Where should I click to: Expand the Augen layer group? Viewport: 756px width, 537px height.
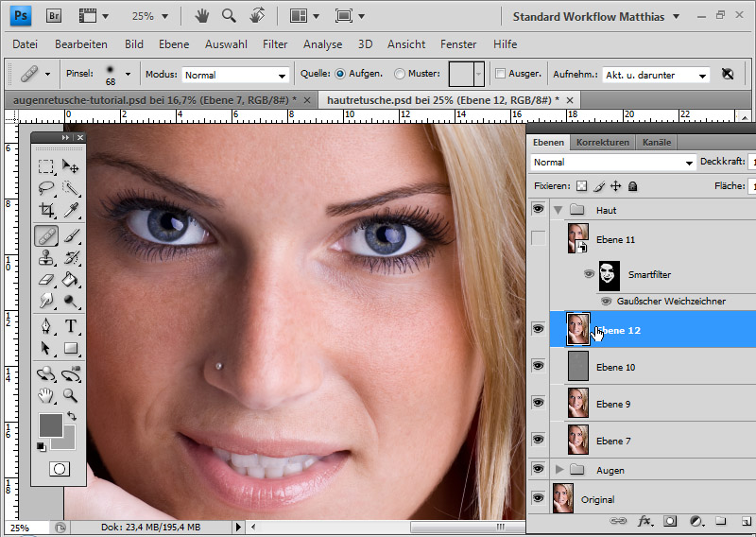click(558, 470)
